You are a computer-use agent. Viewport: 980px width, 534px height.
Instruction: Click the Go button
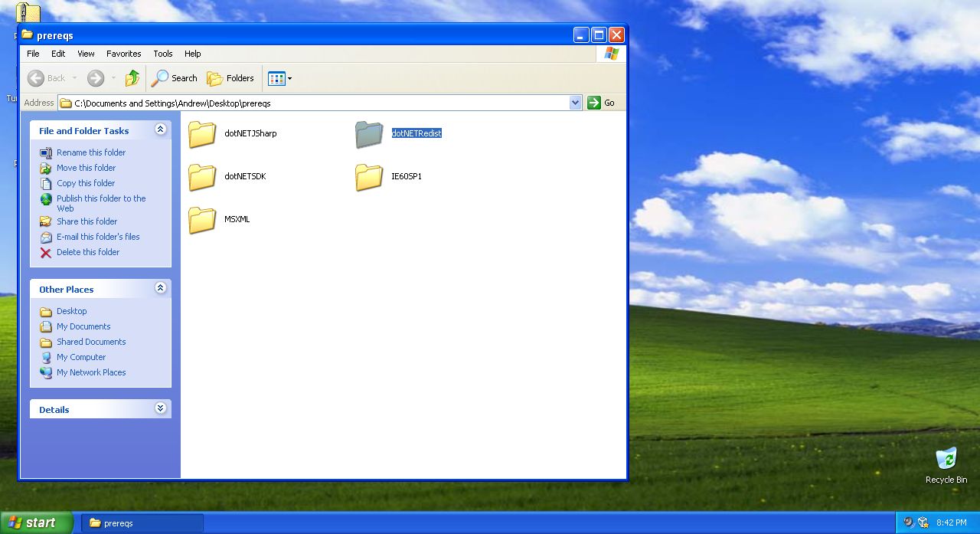(x=601, y=103)
